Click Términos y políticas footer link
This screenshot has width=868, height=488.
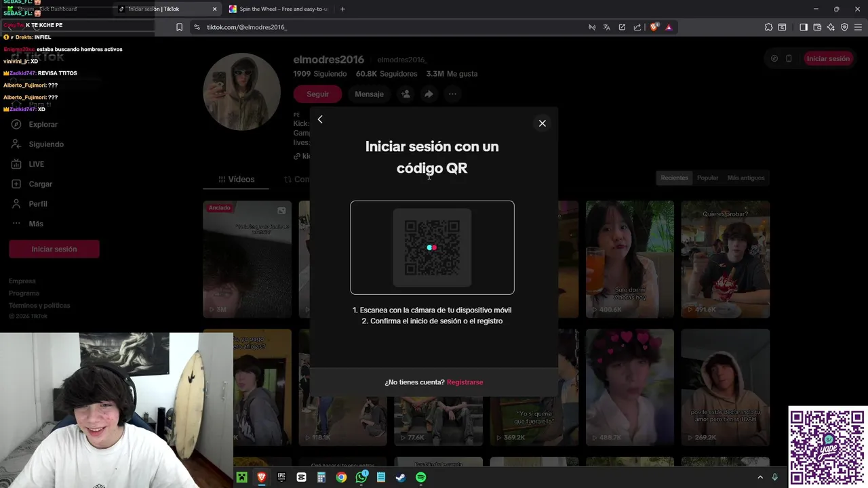tap(39, 306)
